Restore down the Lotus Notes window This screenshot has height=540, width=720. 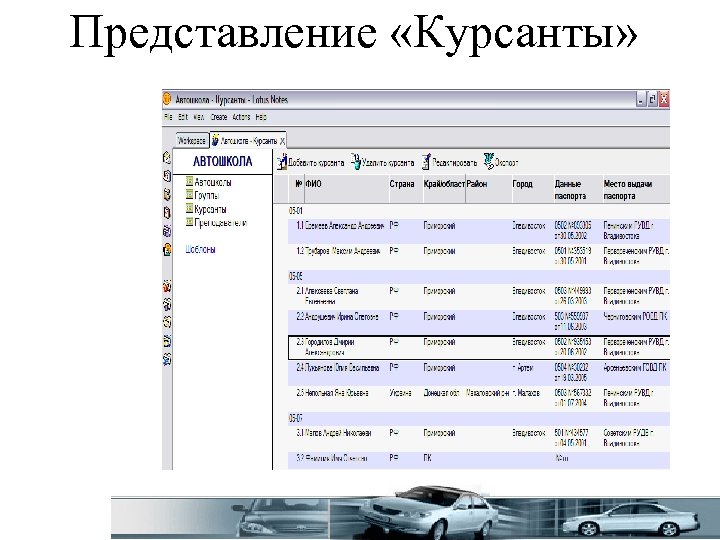point(652,99)
